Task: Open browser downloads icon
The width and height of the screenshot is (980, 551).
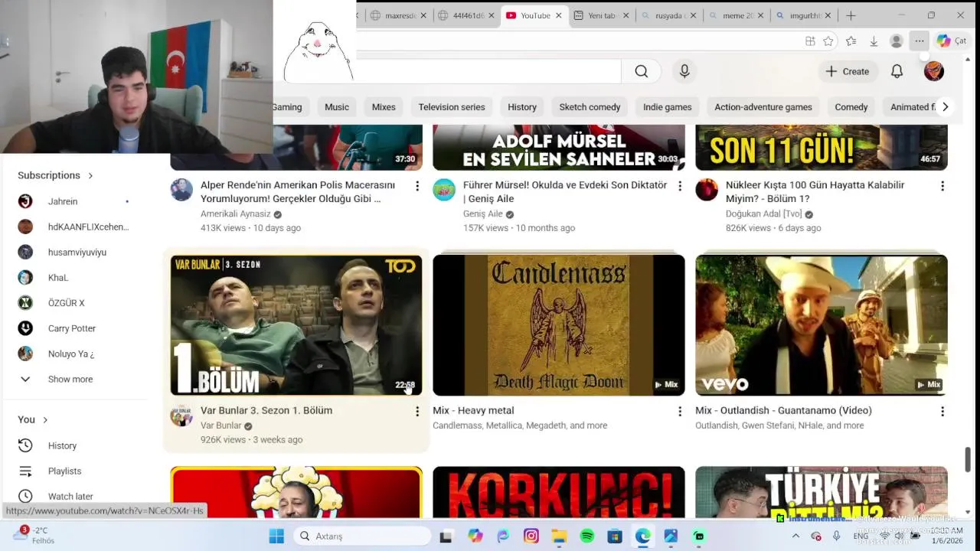Action: (874, 41)
